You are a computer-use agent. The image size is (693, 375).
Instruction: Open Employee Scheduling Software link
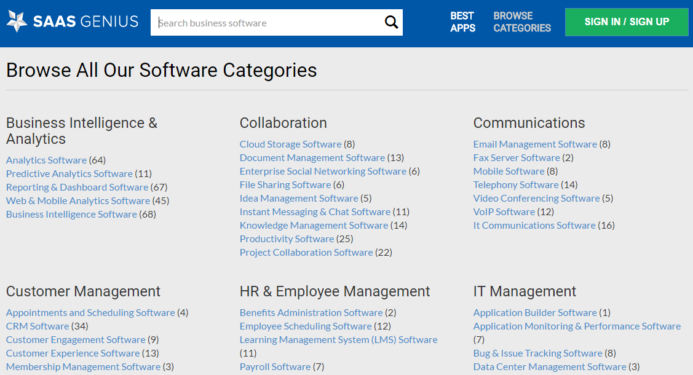[306, 326]
